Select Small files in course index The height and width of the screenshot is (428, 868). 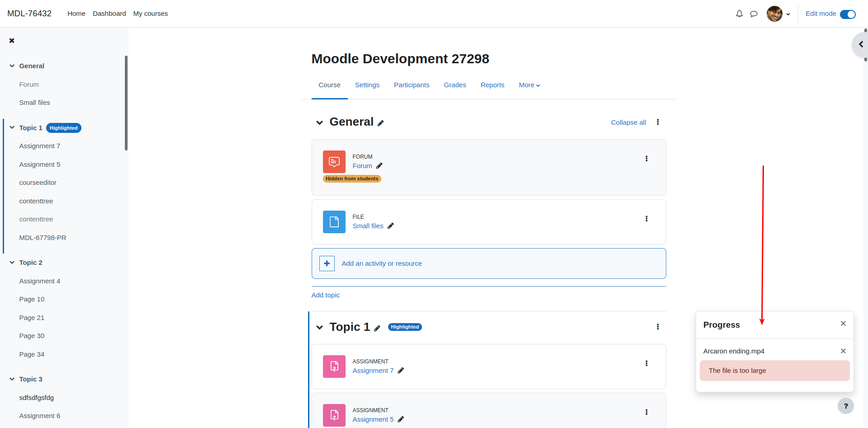pos(35,103)
